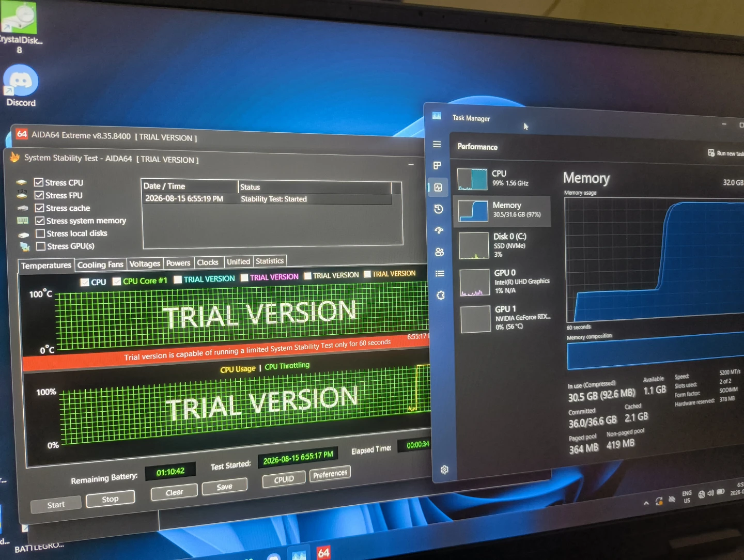Open Startup apps icon in Task Manager
The height and width of the screenshot is (560, 744).
pos(439,230)
